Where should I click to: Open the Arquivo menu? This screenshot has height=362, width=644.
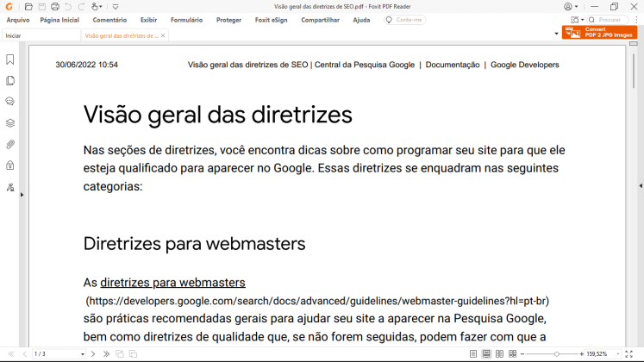pyautogui.click(x=18, y=20)
